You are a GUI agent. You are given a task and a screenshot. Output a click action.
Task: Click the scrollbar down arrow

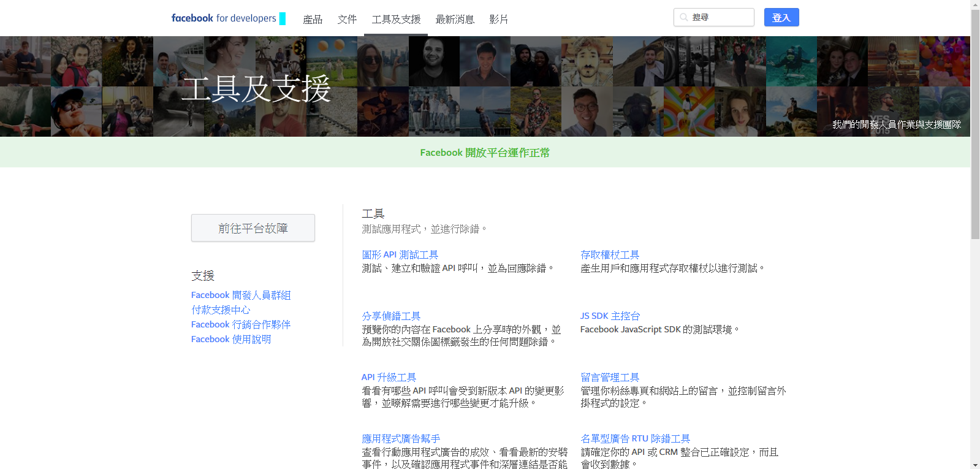(975, 464)
